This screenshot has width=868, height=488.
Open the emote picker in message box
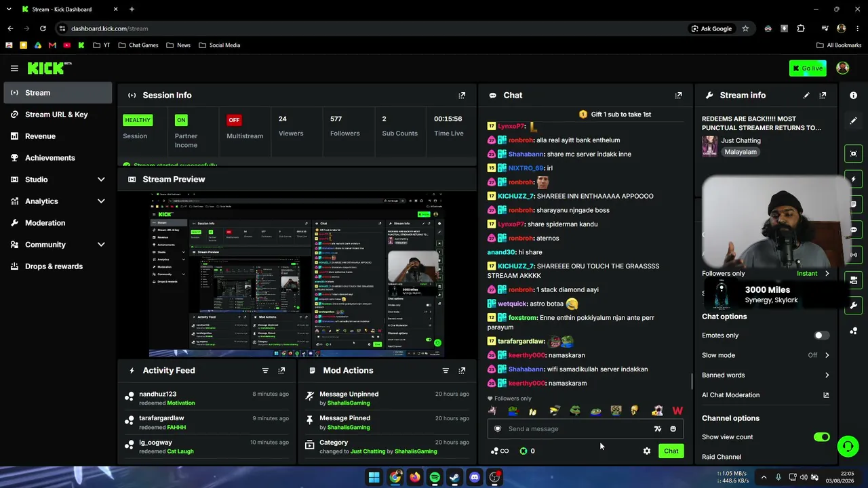tap(673, 429)
